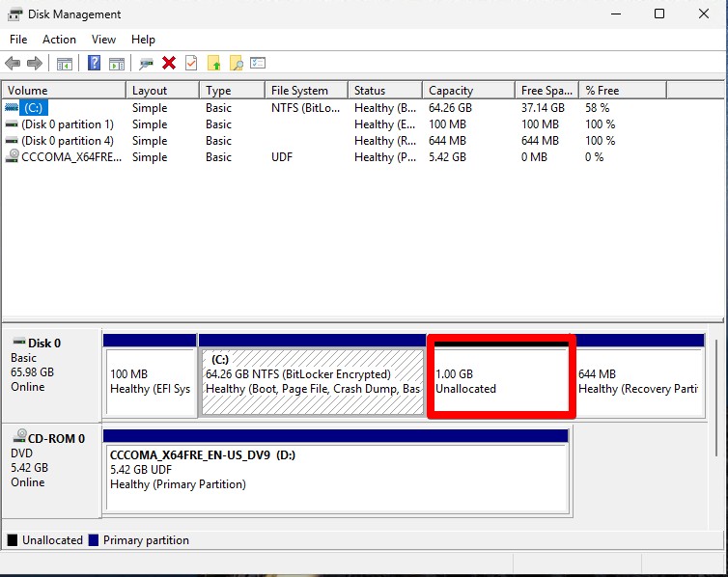Toggle the Show/Hide Action Pane toolbar icon
Image resolution: width=728 pixels, height=577 pixels.
[x=117, y=64]
